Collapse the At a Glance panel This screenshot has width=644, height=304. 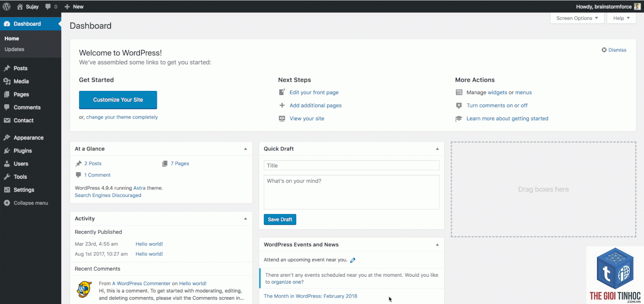pos(245,149)
